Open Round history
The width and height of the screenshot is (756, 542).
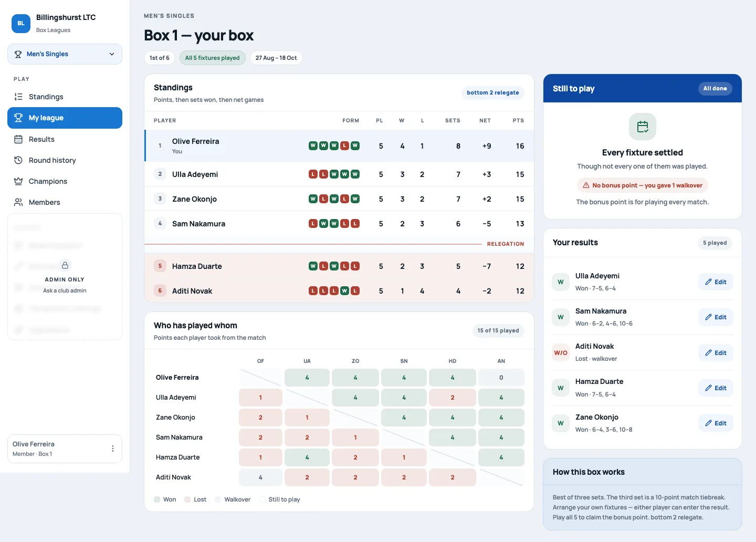(x=65, y=160)
